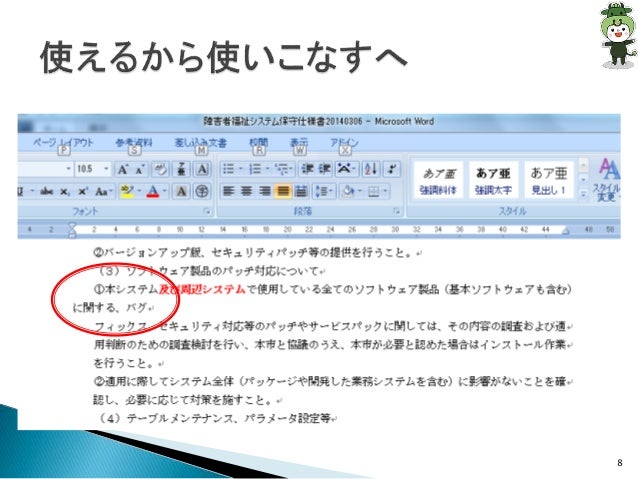Open the 参考資料 tab

point(134,142)
